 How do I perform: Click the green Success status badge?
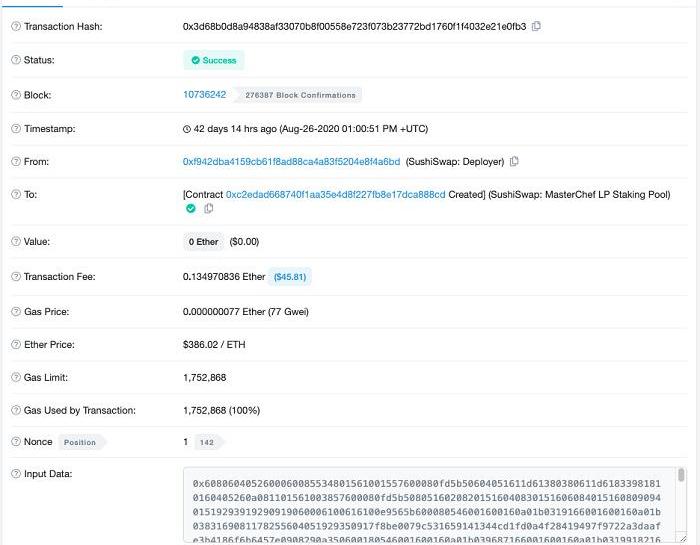point(214,60)
